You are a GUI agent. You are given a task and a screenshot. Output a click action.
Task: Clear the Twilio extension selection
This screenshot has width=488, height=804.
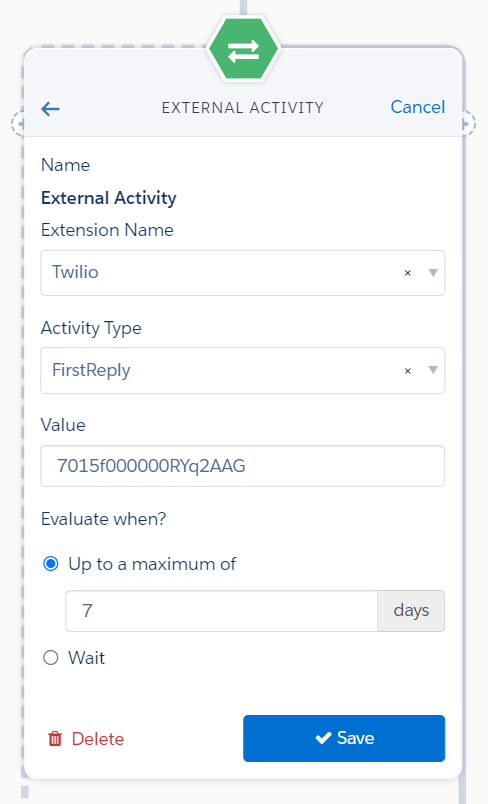pyautogui.click(x=408, y=273)
